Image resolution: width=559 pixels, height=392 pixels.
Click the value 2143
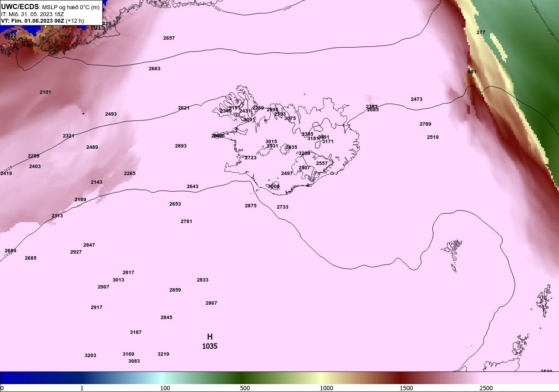97,182
